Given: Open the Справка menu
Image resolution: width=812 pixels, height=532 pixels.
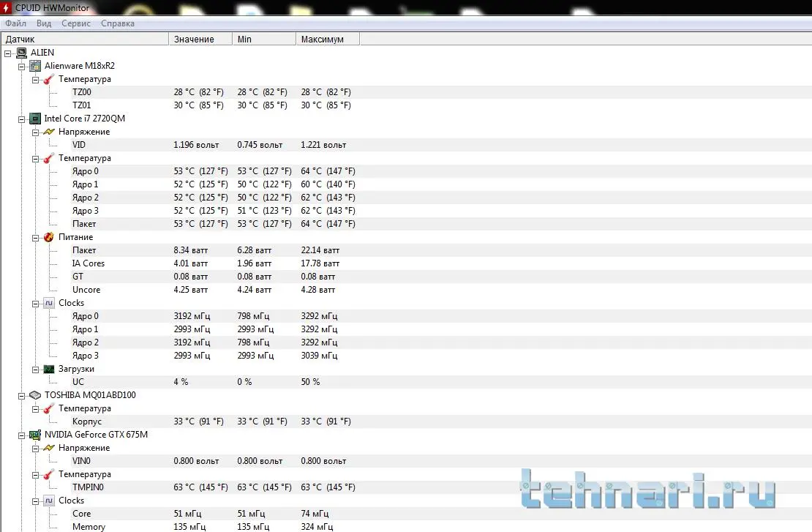Looking at the screenshot, I should tap(118, 23).
